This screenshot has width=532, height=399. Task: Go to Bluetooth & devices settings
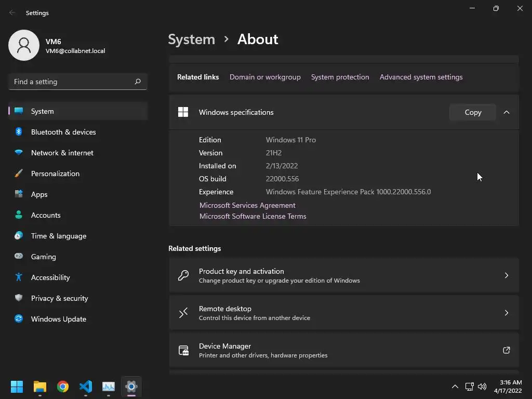[x=78, y=131]
